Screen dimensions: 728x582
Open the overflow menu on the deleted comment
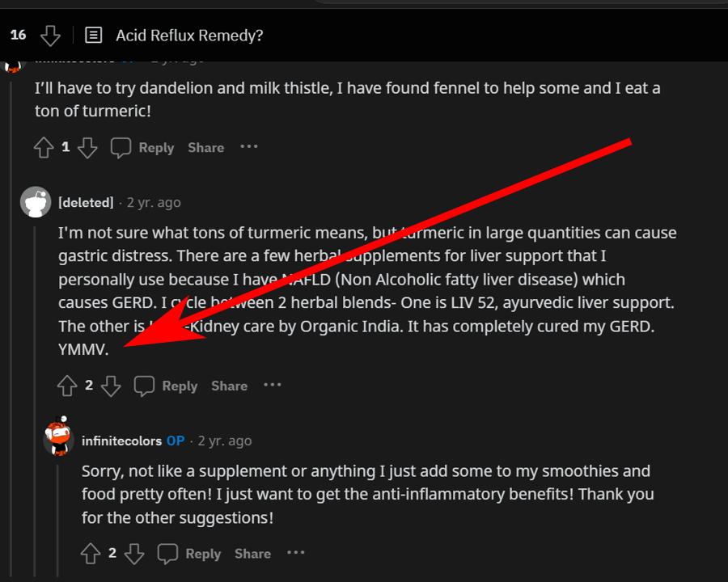[x=272, y=386]
